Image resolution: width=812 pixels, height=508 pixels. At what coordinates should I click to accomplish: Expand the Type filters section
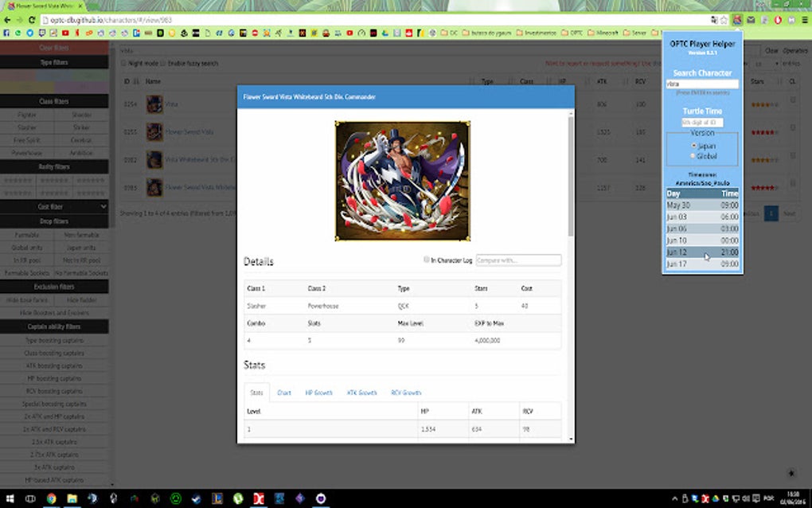coord(53,61)
